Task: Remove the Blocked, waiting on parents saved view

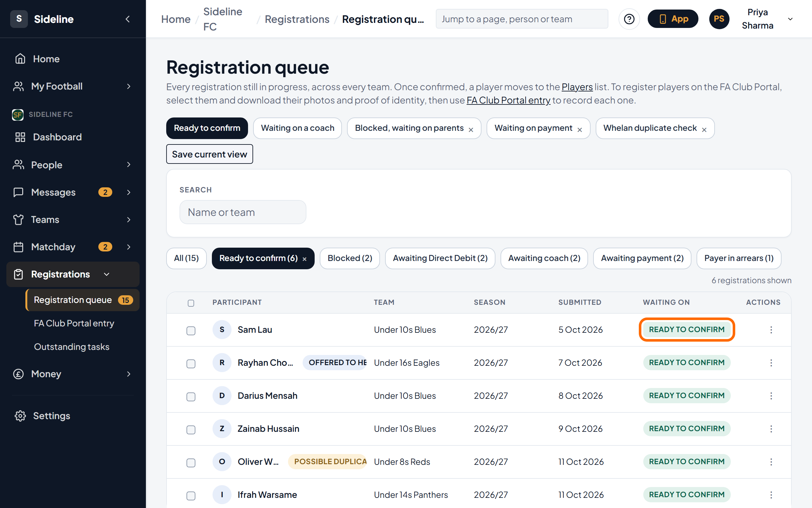Action: 471,130
